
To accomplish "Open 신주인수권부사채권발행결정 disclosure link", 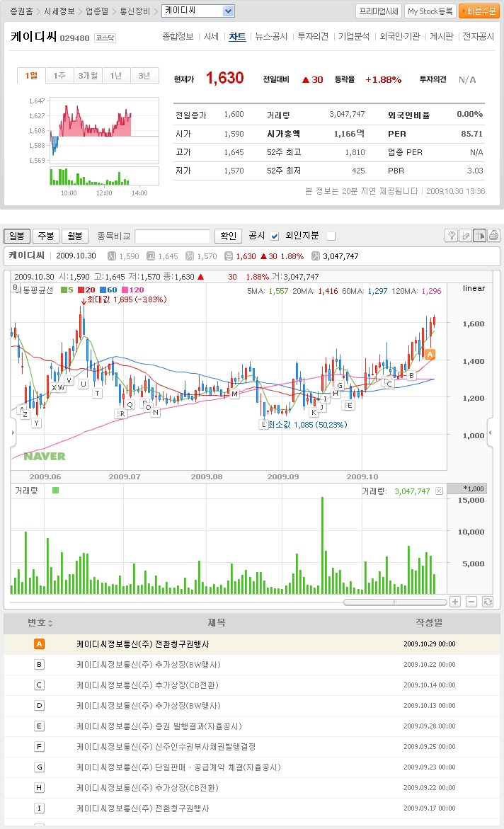I will [166, 746].
